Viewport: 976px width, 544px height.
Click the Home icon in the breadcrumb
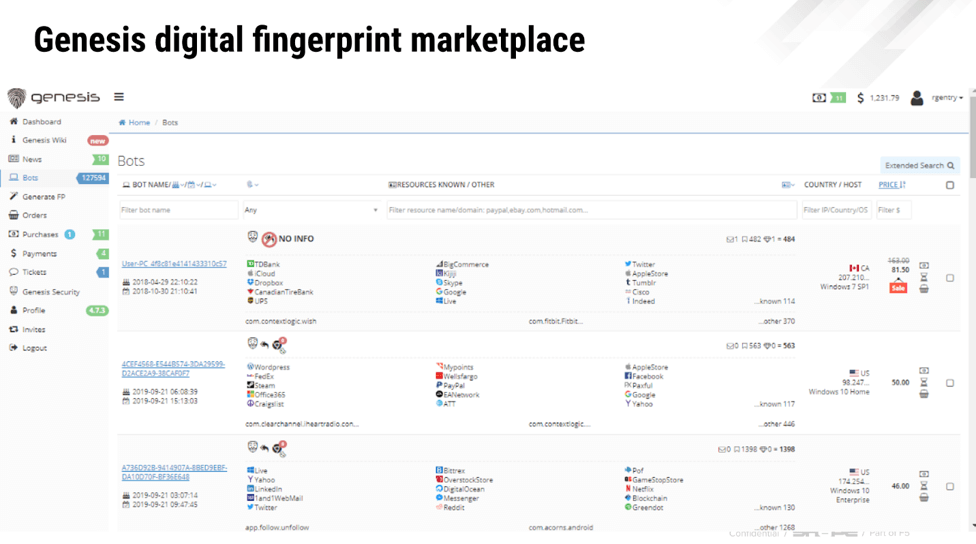(123, 123)
